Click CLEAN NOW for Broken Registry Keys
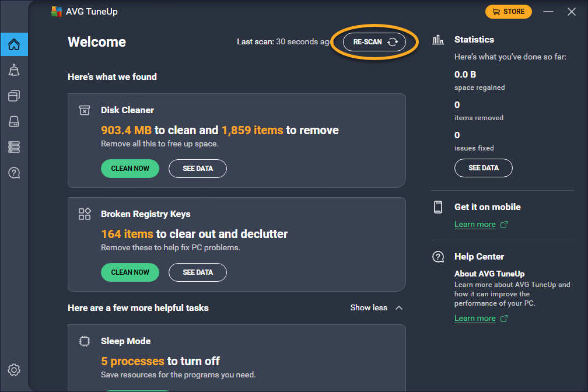The width and height of the screenshot is (588, 392). pyautogui.click(x=130, y=272)
